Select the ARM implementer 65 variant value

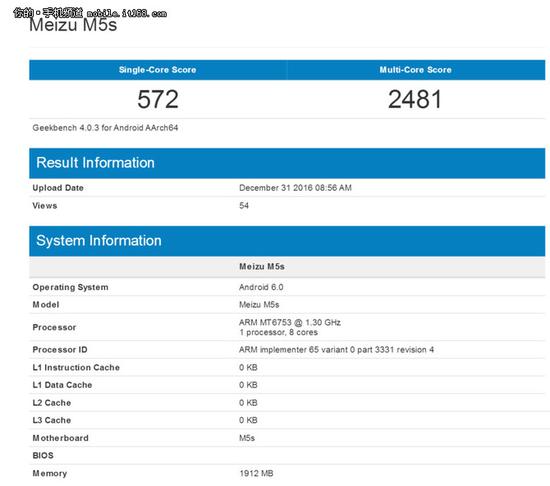point(336,350)
